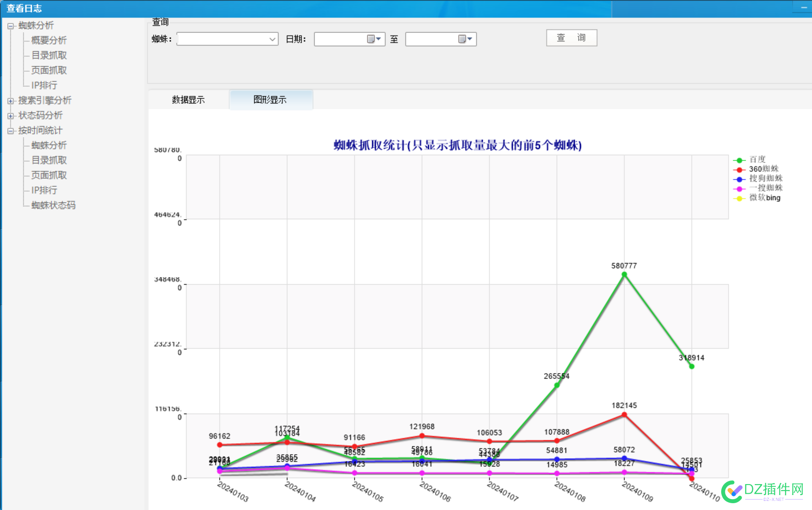
Task: Click the 查询 button
Action: 571,38
